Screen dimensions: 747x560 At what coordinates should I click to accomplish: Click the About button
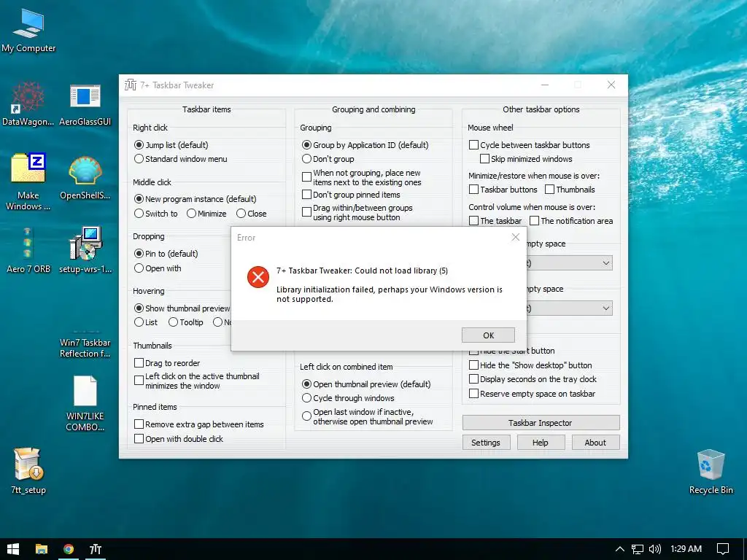click(595, 443)
